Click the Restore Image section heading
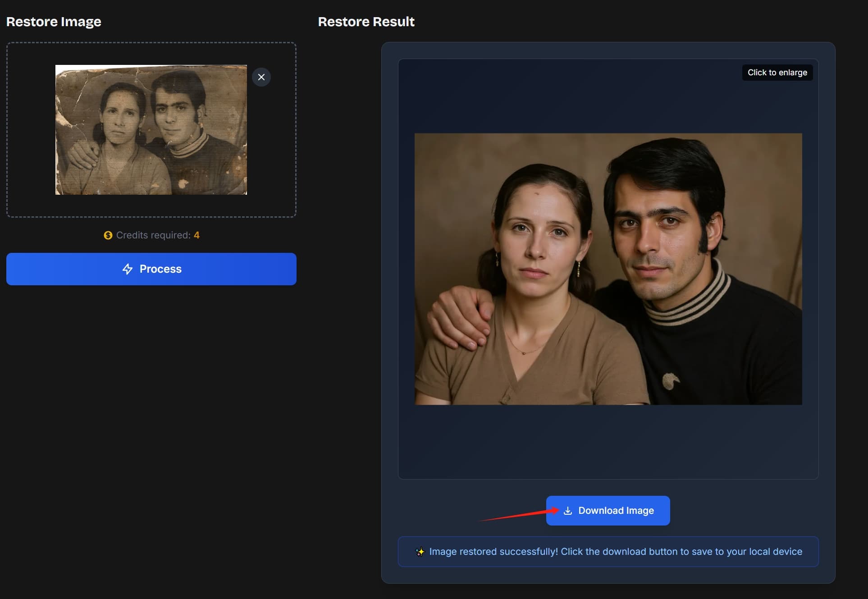 (x=54, y=21)
